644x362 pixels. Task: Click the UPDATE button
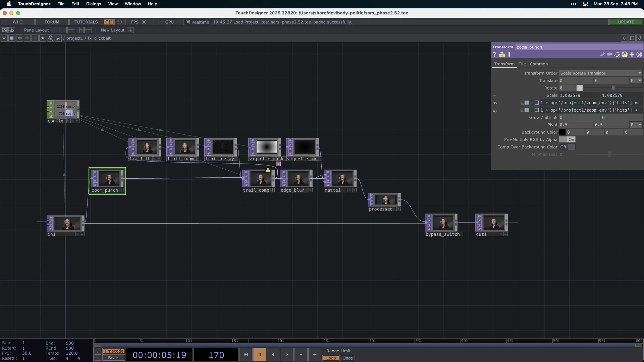(626, 22)
